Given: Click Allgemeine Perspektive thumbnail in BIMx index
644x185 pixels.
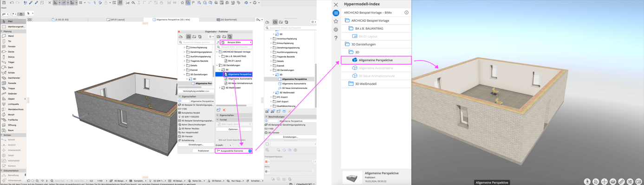Looking at the screenshot, I should click(352, 177).
